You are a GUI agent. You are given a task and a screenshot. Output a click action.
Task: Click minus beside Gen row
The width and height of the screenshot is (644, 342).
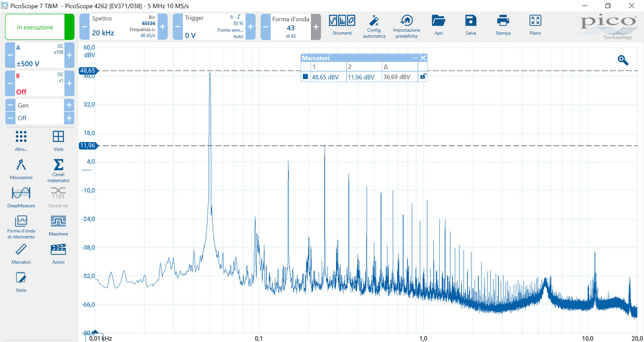click(10, 105)
